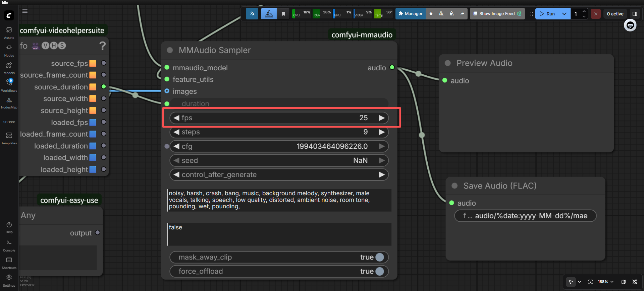
Task: Open the SD-PPP sidebar panel
Action: (x=9, y=122)
